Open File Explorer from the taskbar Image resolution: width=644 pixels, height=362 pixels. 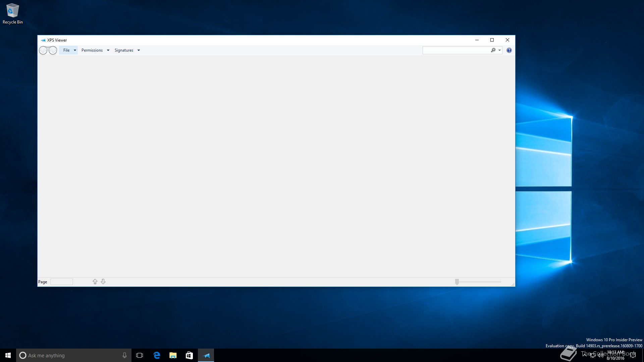[x=173, y=355]
